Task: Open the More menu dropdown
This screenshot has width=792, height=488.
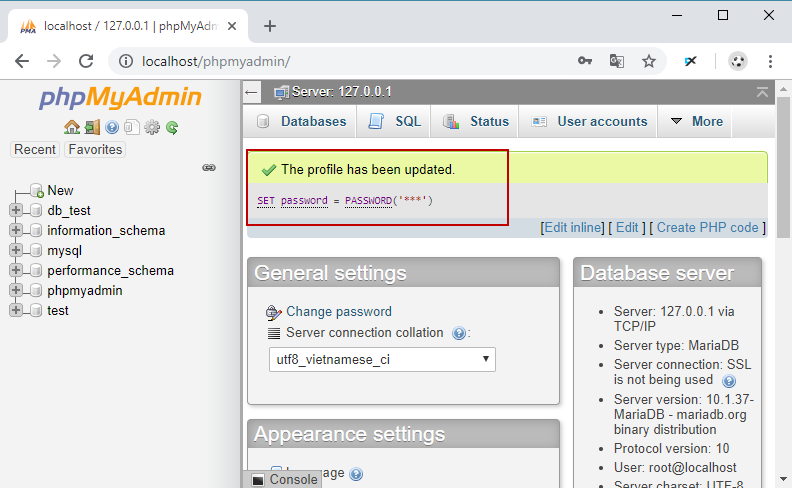Action: click(696, 121)
